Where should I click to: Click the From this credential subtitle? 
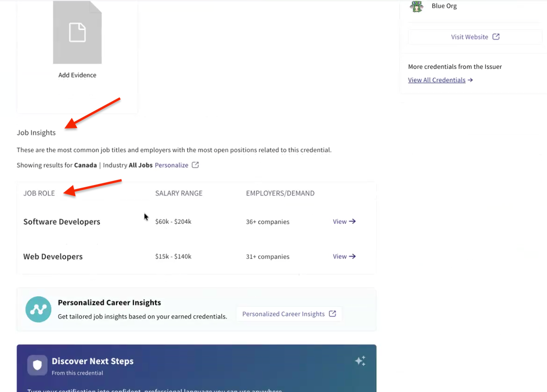pos(78,373)
